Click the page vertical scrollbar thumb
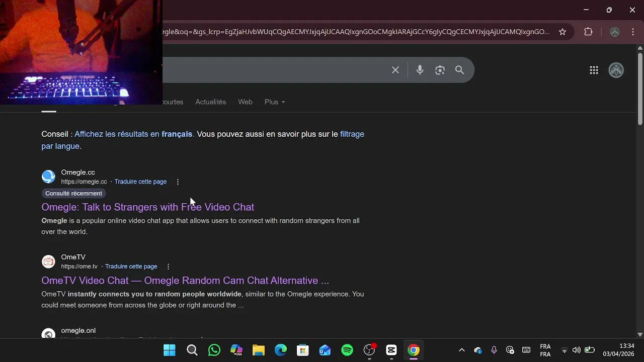 pyautogui.click(x=640, y=89)
